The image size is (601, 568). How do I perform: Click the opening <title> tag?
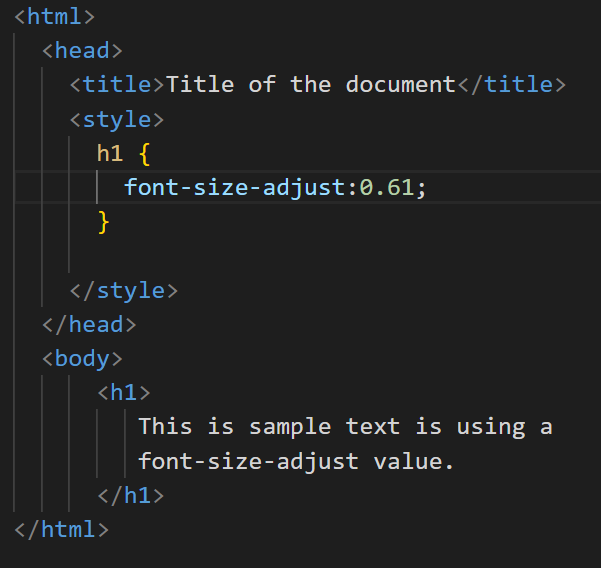click(x=117, y=85)
